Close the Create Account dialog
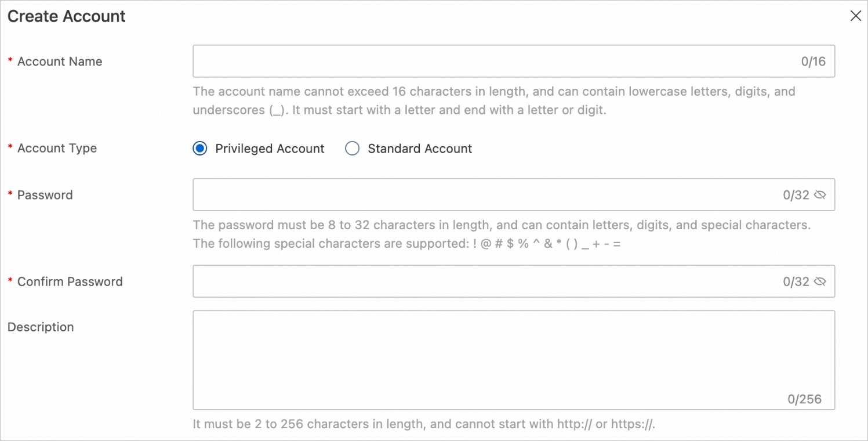This screenshot has height=441, width=868. [x=855, y=16]
